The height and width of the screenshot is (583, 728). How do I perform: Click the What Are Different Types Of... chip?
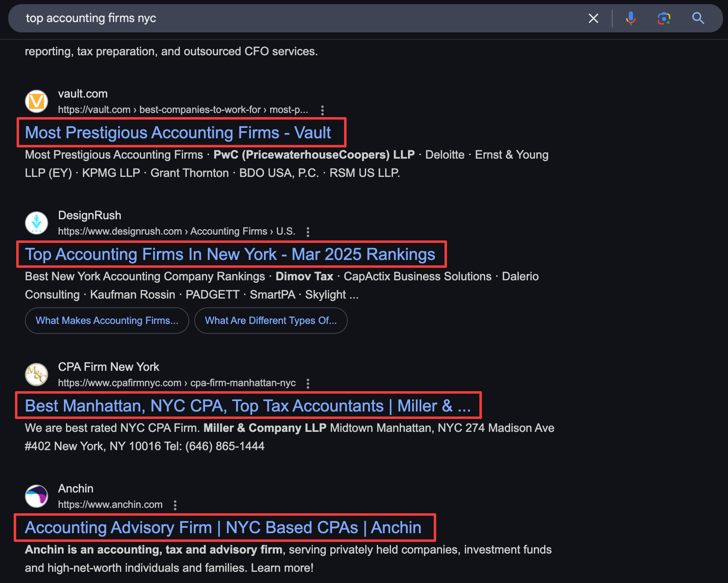pyautogui.click(x=271, y=321)
